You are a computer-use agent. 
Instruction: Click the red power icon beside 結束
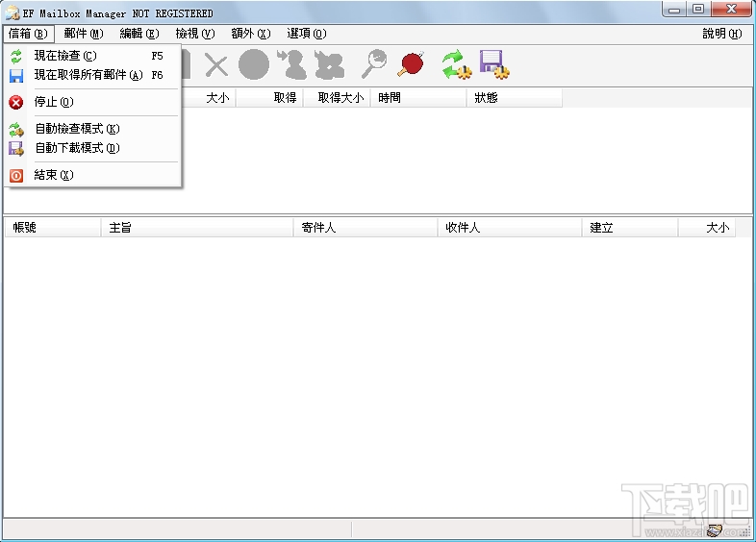(16, 176)
